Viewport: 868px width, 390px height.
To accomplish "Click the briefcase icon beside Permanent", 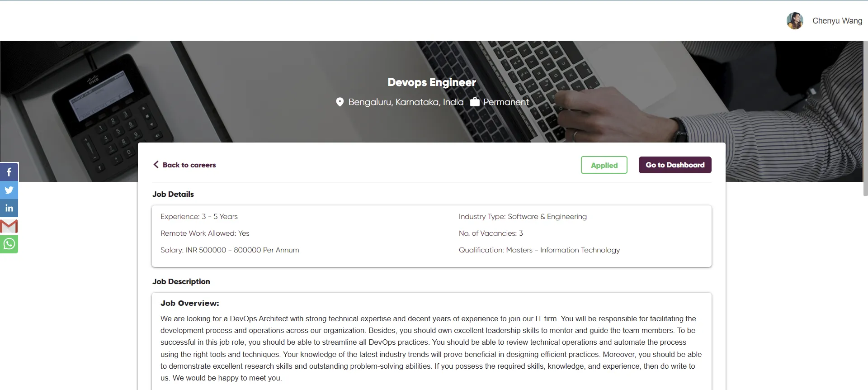I will [475, 102].
